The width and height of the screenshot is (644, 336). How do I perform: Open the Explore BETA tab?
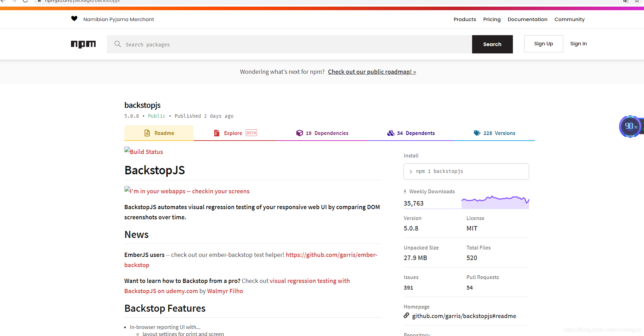[236, 133]
